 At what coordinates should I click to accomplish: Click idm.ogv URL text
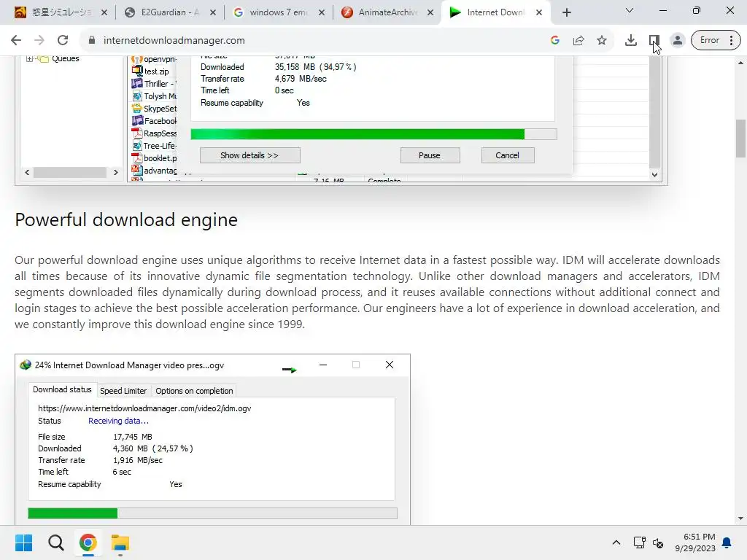pos(144,408)
